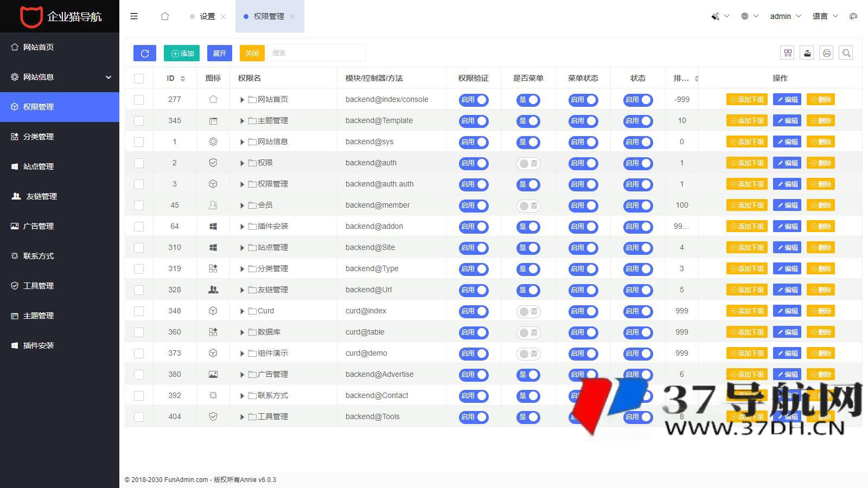Open the theme palette icon in top bar
The width and height of the screenshot is (868, 488).
tap(853, 16)
